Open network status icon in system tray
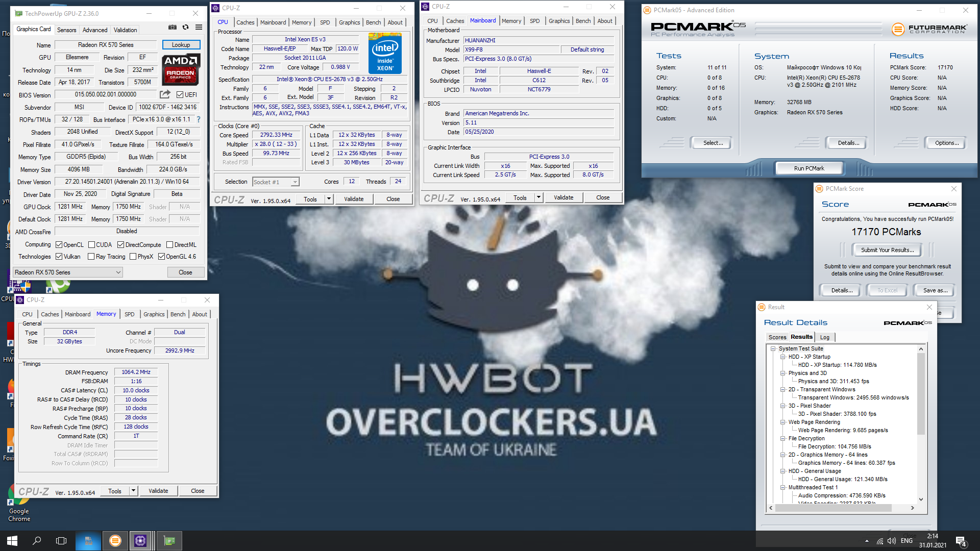The image size is (980, 551). [x=880, y=541]
